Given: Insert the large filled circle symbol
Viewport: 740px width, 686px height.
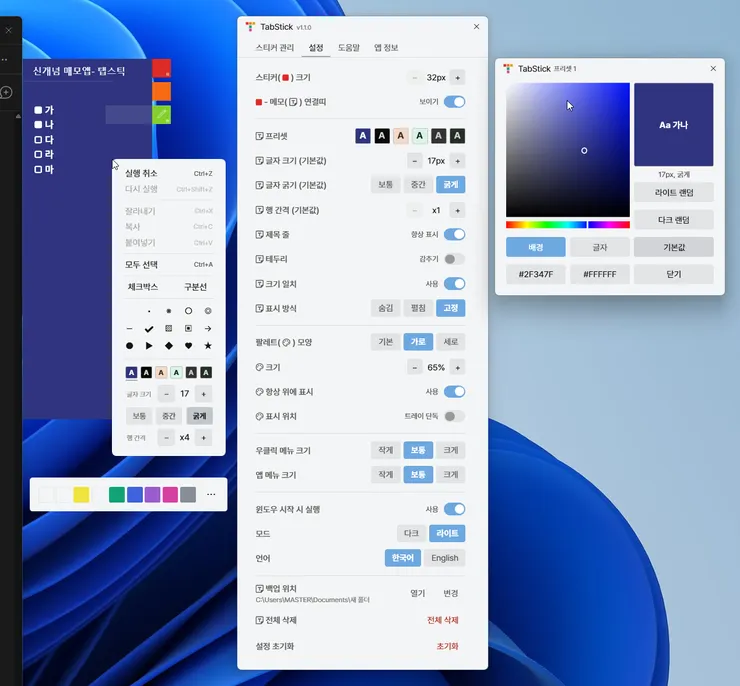Looking at the screenshot, I should pos(129,346).
